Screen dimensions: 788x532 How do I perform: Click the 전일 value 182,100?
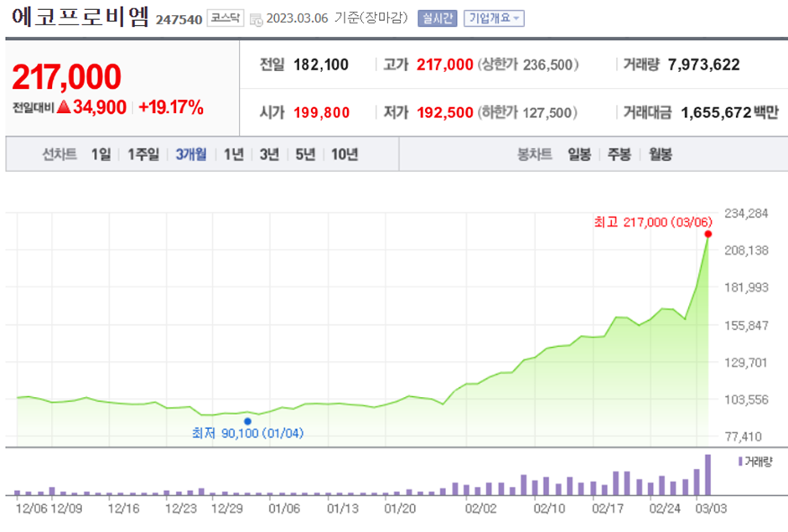click(320, 65)
